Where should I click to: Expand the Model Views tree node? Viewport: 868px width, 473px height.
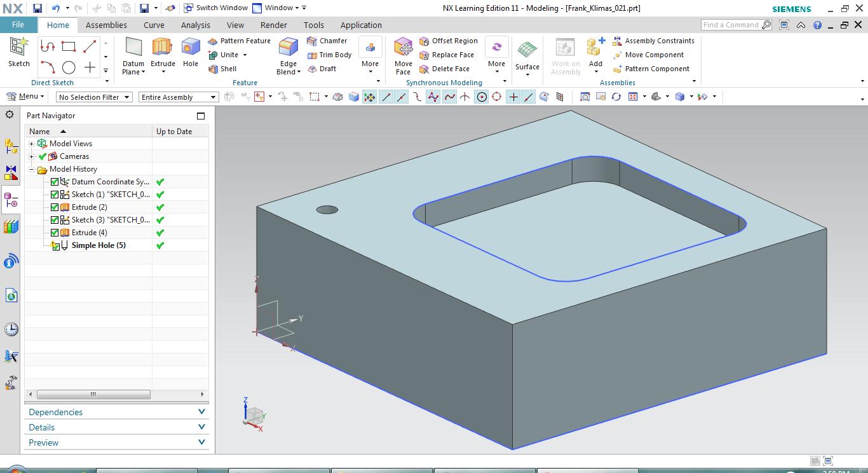31,144
